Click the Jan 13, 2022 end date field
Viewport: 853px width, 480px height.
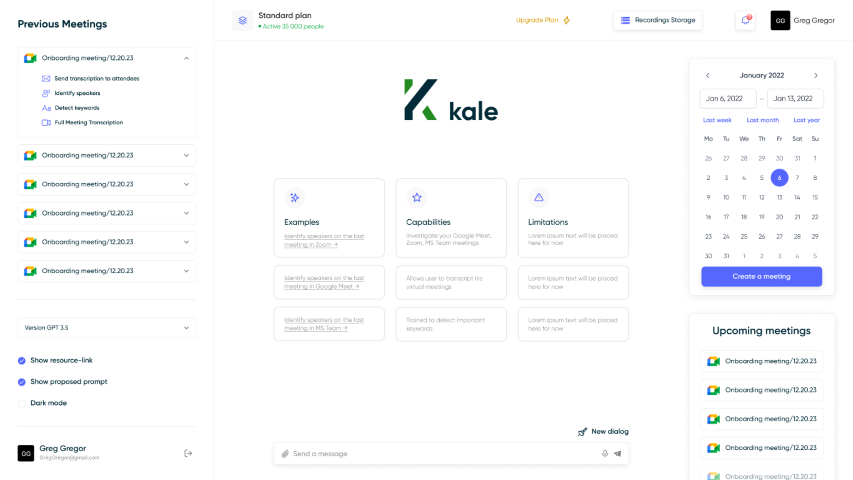(x=795, y=99)
